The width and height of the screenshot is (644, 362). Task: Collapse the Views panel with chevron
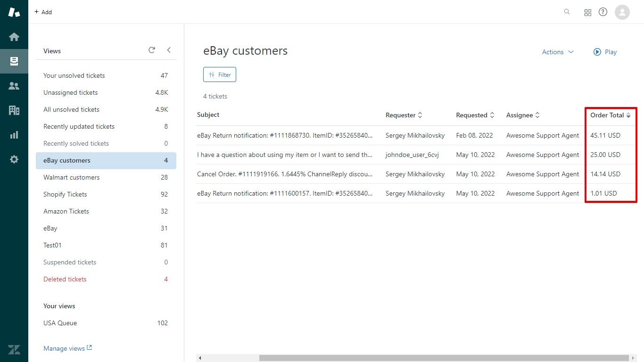point(169,50)
